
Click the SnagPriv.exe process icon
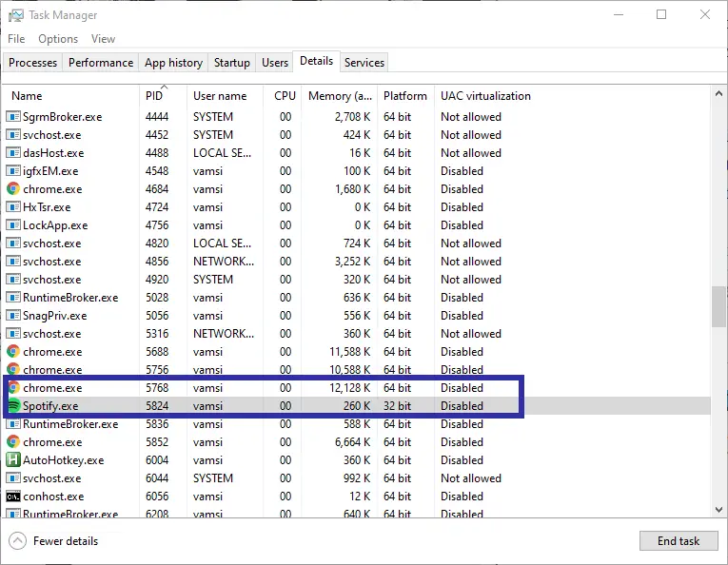coord(13,316)
